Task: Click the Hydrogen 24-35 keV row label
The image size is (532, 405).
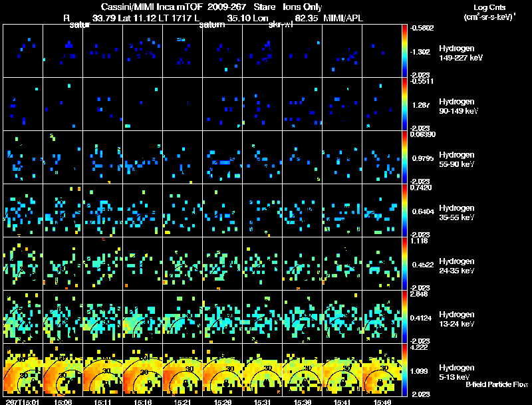Action: [x=457, y=266]
